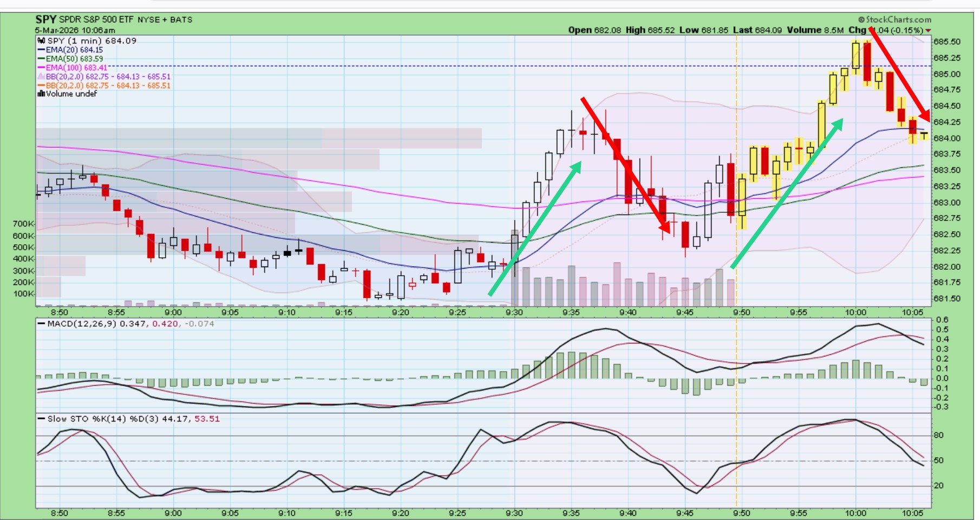Select the blue EMA(20) legend line swatch
The width and height of the screenshot is (980, 520).
[x=41, y=50]
